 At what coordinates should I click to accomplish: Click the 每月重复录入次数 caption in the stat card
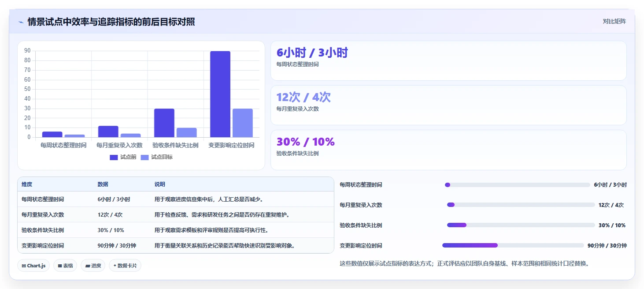(x=297, y=109)
